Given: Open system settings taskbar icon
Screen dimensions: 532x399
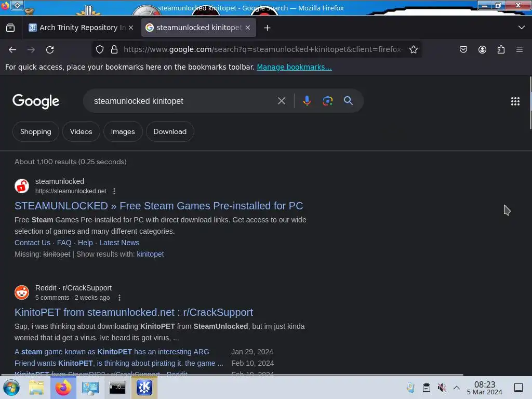Looking at the screenshot, I should click(90, 388).
